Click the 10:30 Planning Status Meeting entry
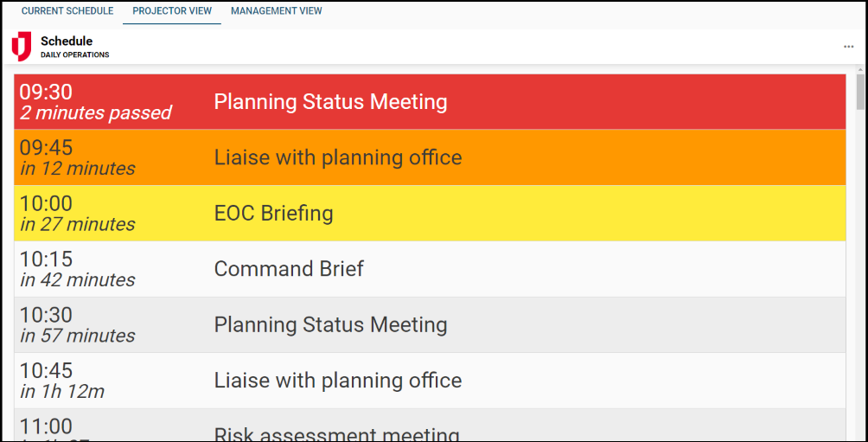The width and height of the screenshot is (868, 442). point(430,325)
